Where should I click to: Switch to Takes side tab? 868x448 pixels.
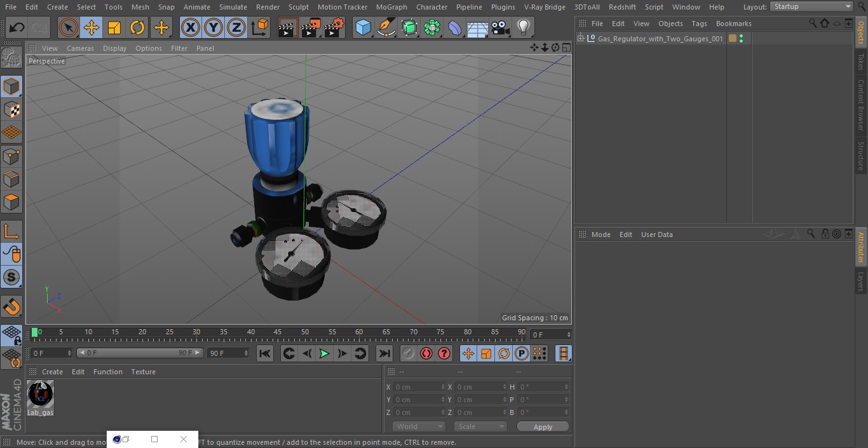click(861, 62)
